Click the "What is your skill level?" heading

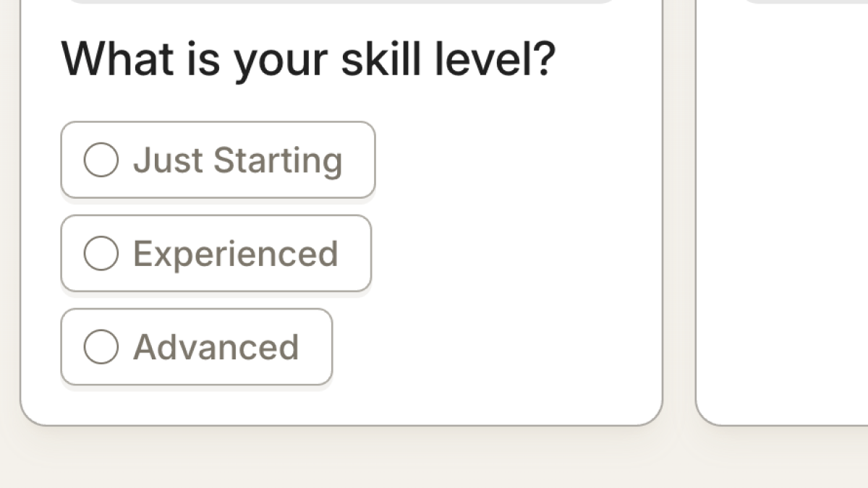[308, 59]
